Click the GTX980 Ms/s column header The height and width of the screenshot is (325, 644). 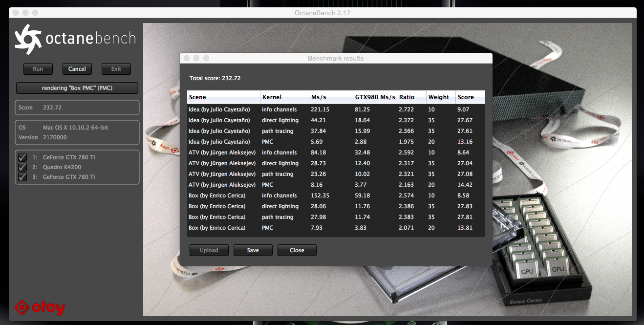(x=375, y=97)
